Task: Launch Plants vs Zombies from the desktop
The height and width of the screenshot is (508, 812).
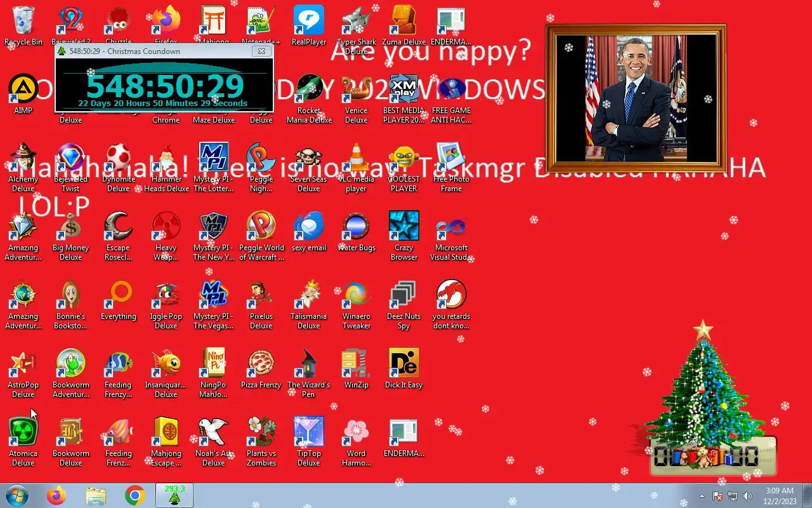Action: (261, 441)
